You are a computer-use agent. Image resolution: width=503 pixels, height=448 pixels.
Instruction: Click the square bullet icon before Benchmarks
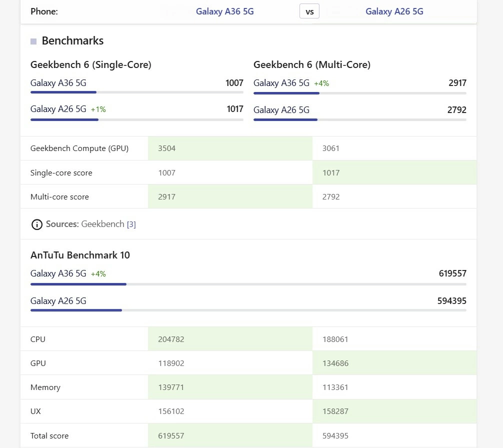(33, 41)
